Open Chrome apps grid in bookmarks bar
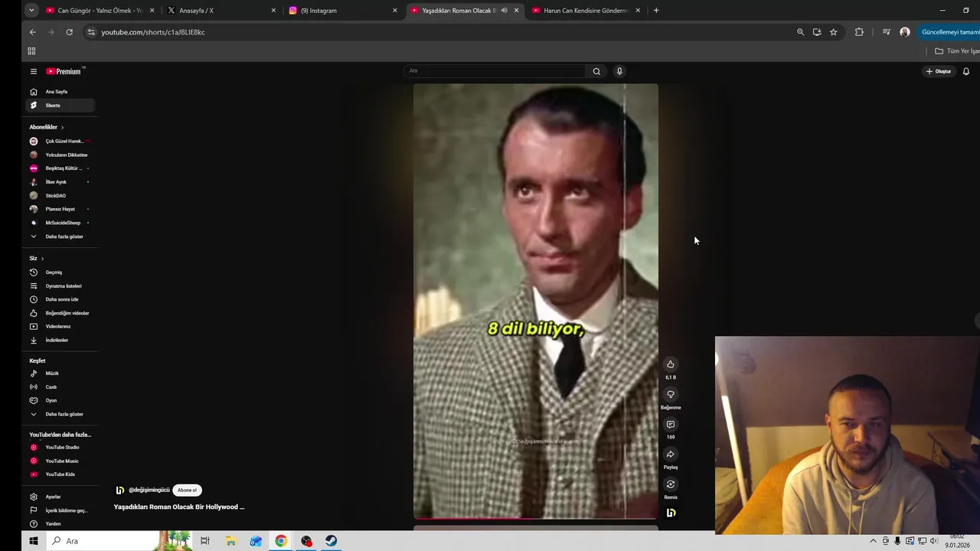Image resolution: width=980 pixels, height=551 pixels. pyautogui.click(x=31, y=51)
